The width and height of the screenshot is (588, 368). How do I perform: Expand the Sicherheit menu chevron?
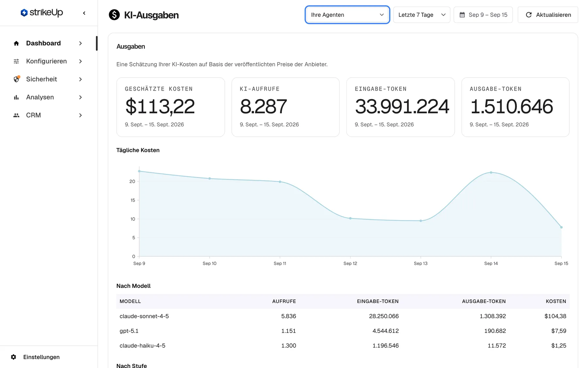click(x=80, y=79)
